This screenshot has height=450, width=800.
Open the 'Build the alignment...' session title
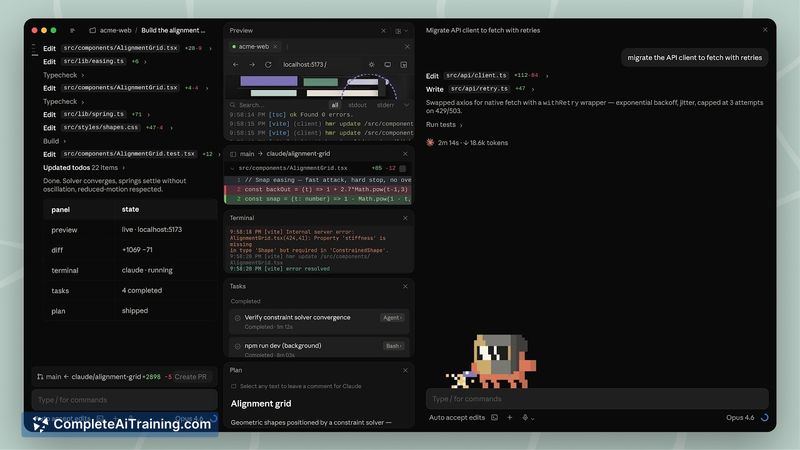click(173, 31)
